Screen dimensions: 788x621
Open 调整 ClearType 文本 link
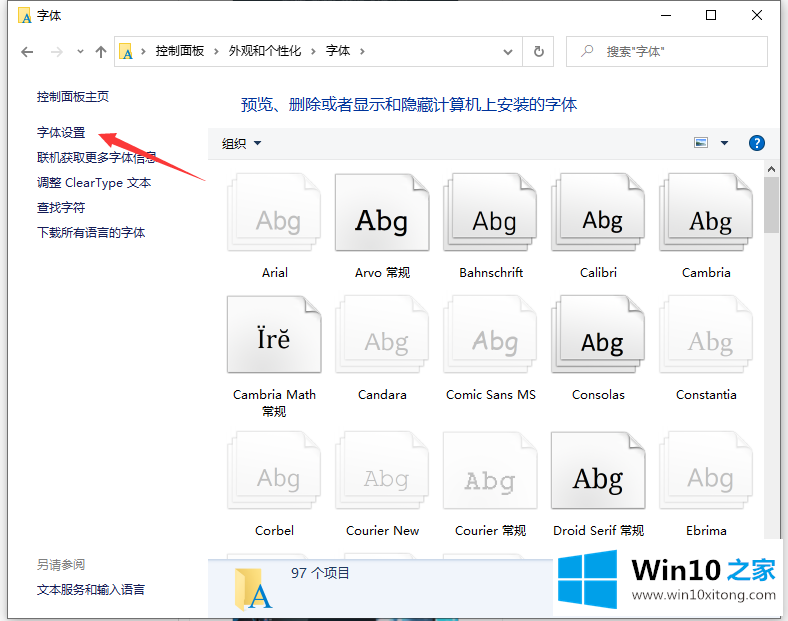[94, 183]
